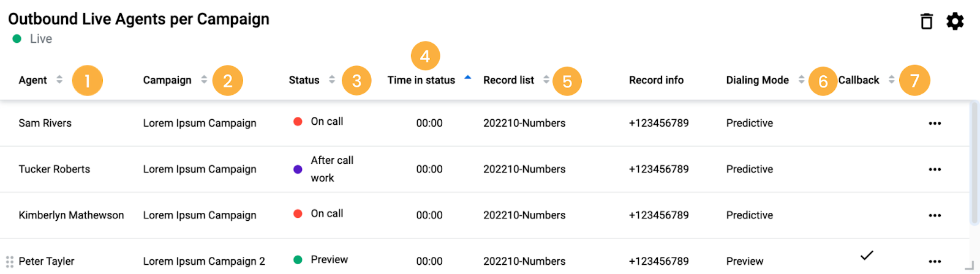Image resolution: width=980 pixels, height=274 pixels.
Task: Click Predictive dialing mode for Sam Rivers
Action: (x=750, y=123)
